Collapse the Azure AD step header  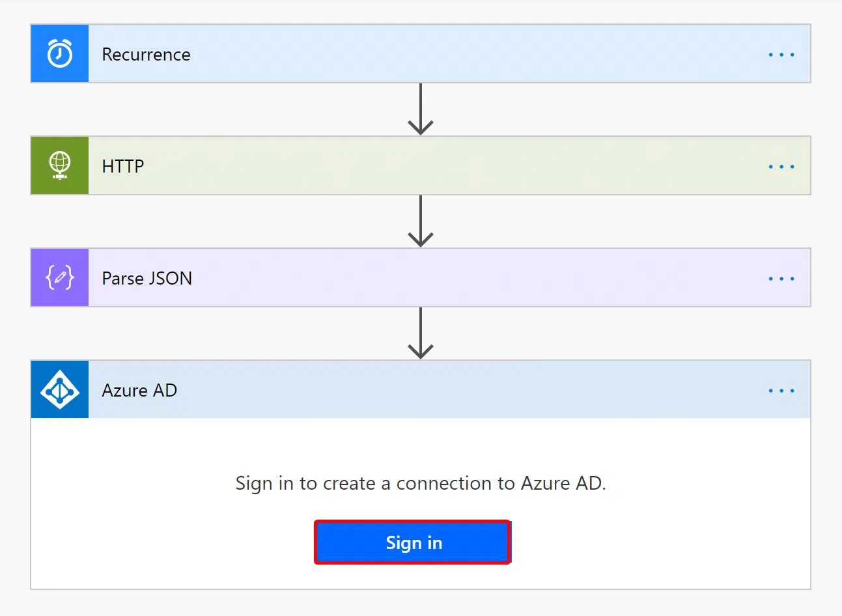point(421,389)
